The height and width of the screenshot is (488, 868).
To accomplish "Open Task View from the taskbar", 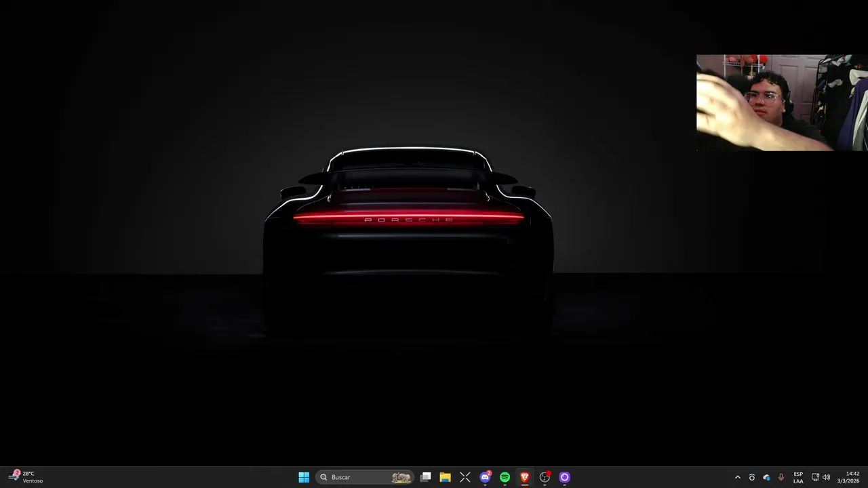I will click(x=425, y=477).
